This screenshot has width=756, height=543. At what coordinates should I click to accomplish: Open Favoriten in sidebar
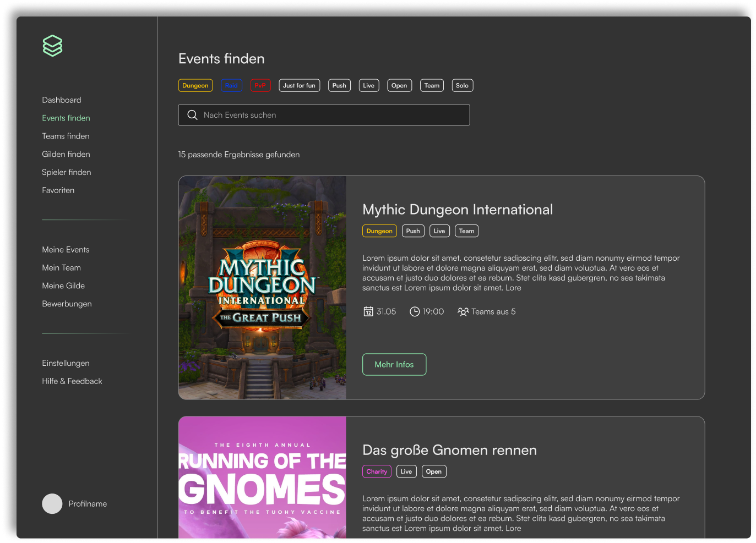(x=58, y=190)
